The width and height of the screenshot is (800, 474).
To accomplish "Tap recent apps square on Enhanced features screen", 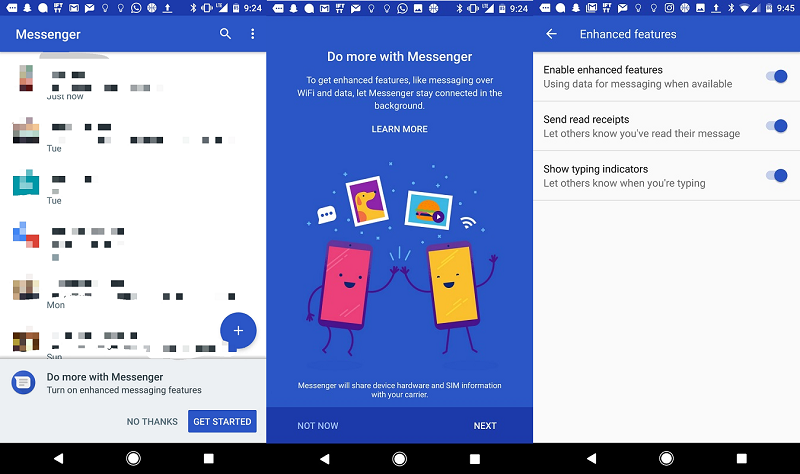I will pos(742,458).
